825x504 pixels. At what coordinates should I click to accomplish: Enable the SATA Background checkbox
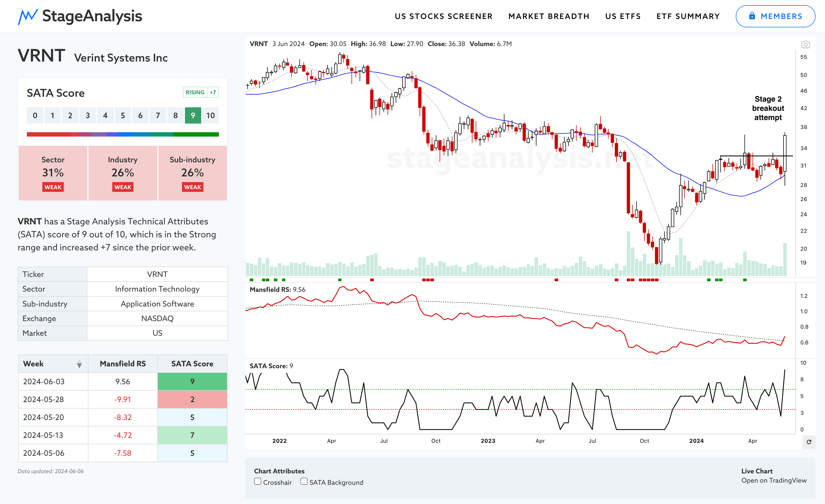[x=304, y=481]
